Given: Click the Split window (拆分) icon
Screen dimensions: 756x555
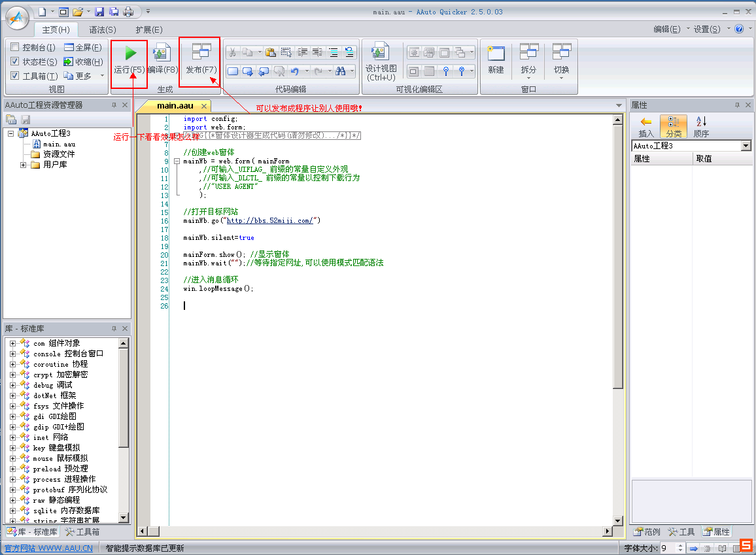Looking at the screenshot, I should pyautogui.click(x=528, y=53).
